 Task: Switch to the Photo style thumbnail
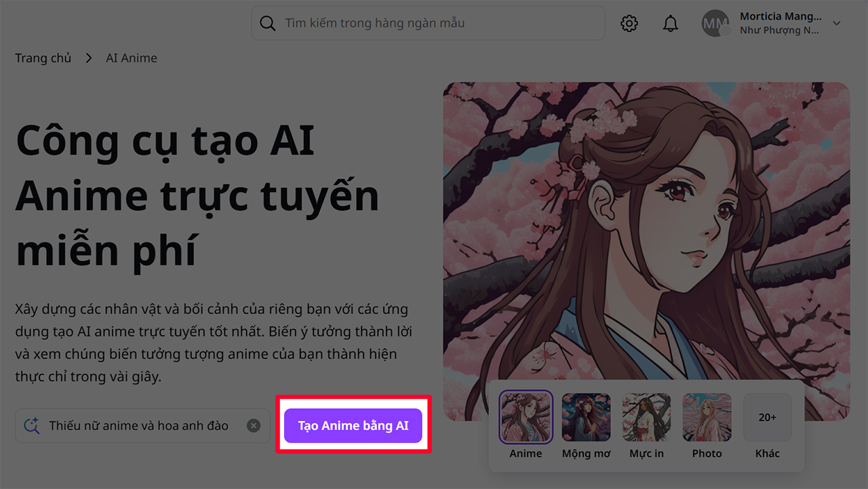coord(707,417)
